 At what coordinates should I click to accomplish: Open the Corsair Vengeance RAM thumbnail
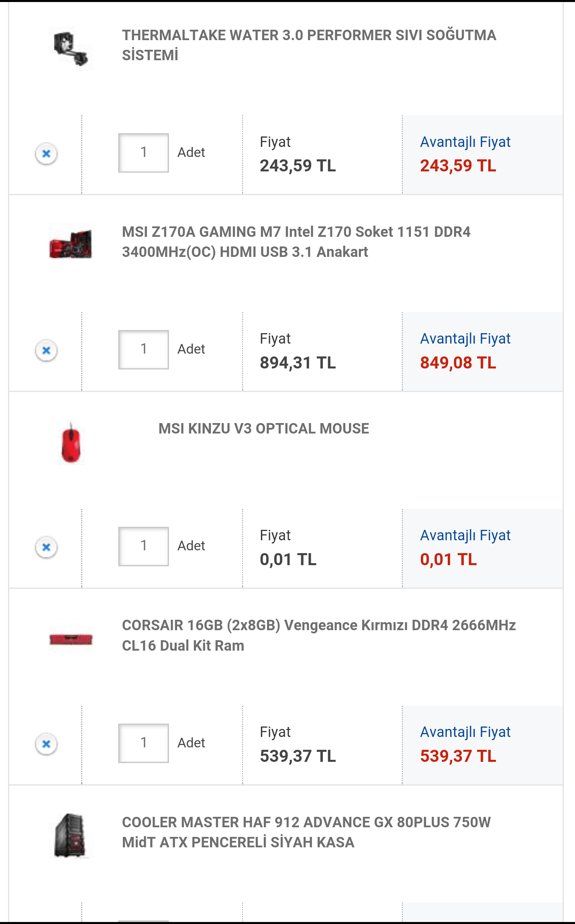pos(71,639)
